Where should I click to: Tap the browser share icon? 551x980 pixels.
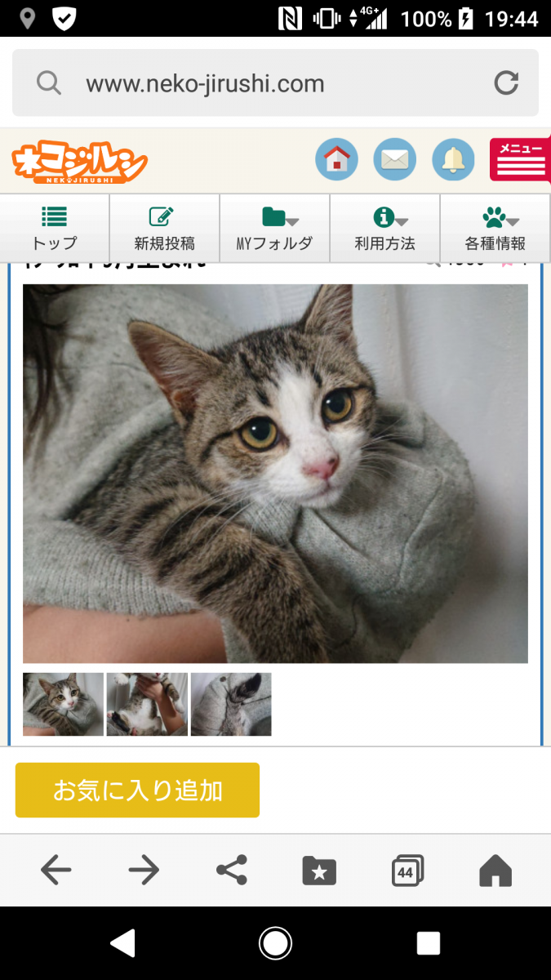tap(232, 871)
